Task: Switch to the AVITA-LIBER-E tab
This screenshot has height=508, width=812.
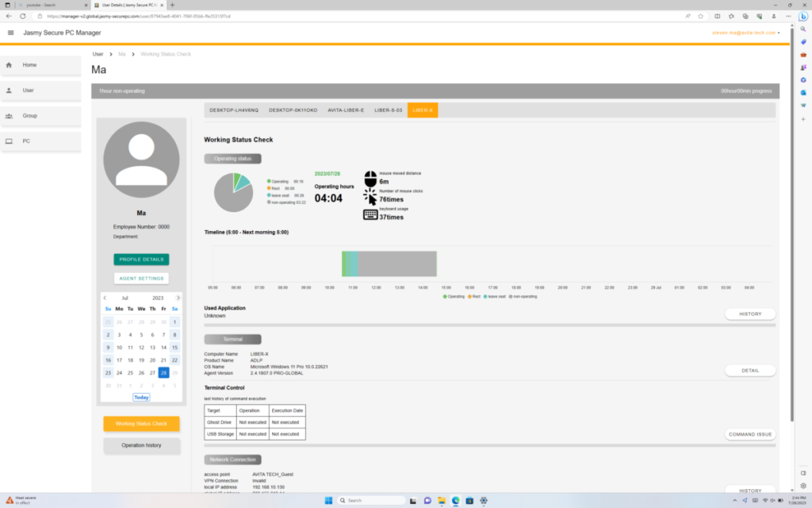Action: (346, 110)
